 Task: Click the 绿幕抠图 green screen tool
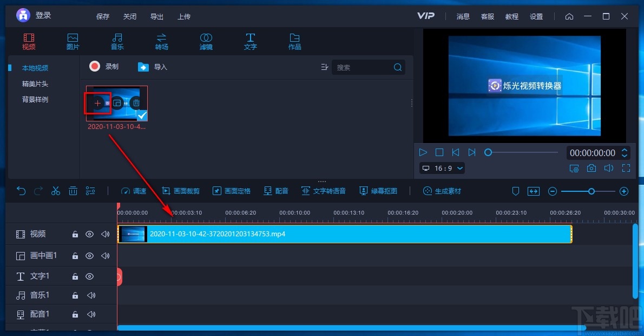[x=378, y=191]
